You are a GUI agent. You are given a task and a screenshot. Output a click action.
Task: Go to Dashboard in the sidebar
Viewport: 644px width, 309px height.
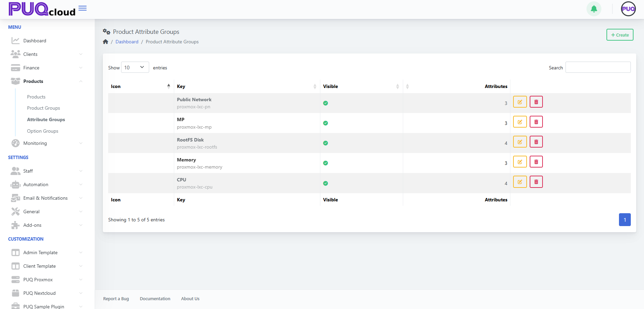point(35,41)
